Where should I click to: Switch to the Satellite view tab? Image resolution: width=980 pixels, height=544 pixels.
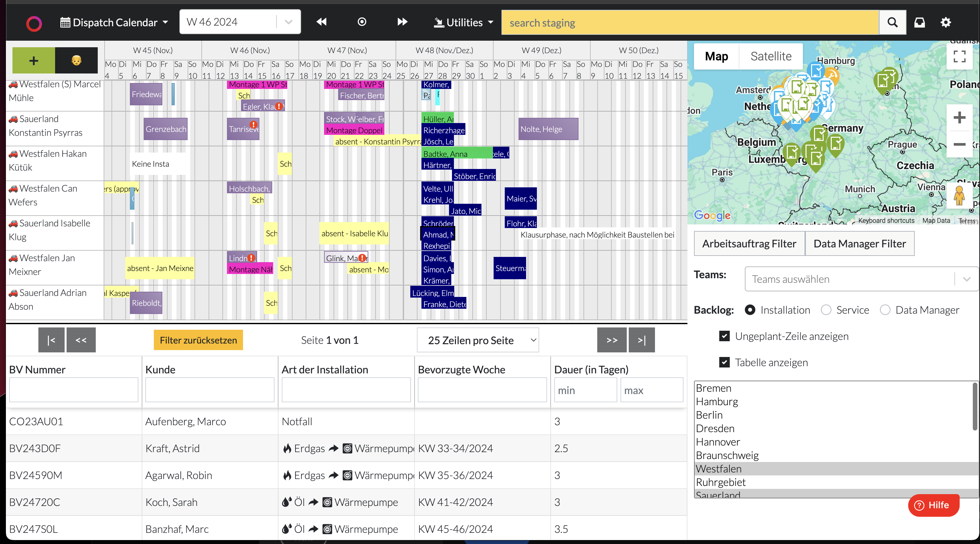click(x=771, y=56)
